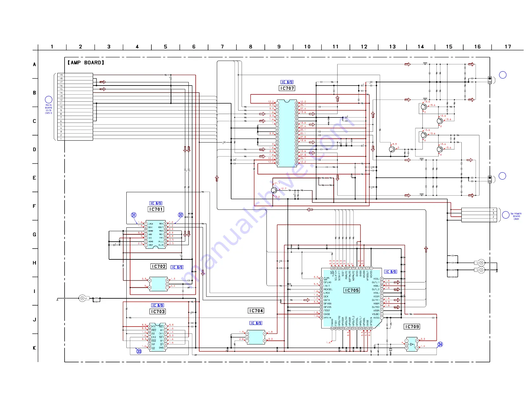The height and width of the screenshot is (400, 532).
Task: Click the IC702 chip body
Action: [x=158, y=284]
